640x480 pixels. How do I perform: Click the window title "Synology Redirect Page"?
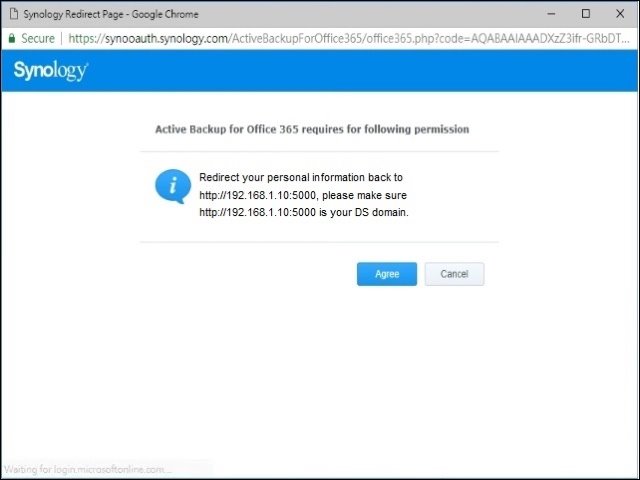110,14
